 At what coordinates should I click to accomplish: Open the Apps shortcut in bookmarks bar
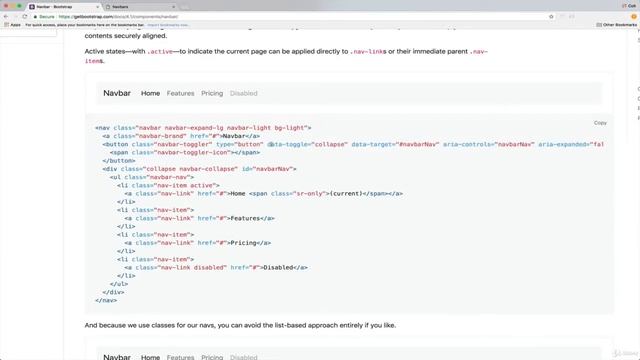point(12,25)
